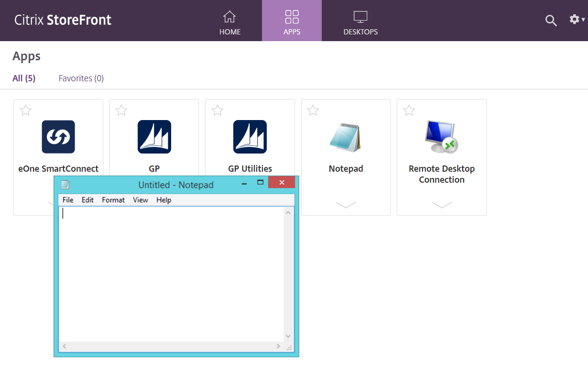Click the Remote Desktop Connection label
The image size is (588, 374).
tap(442, 174)
